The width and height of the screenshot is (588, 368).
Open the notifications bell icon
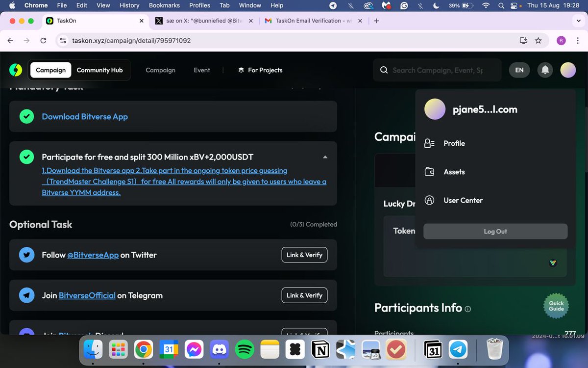[x=545, y=70]
